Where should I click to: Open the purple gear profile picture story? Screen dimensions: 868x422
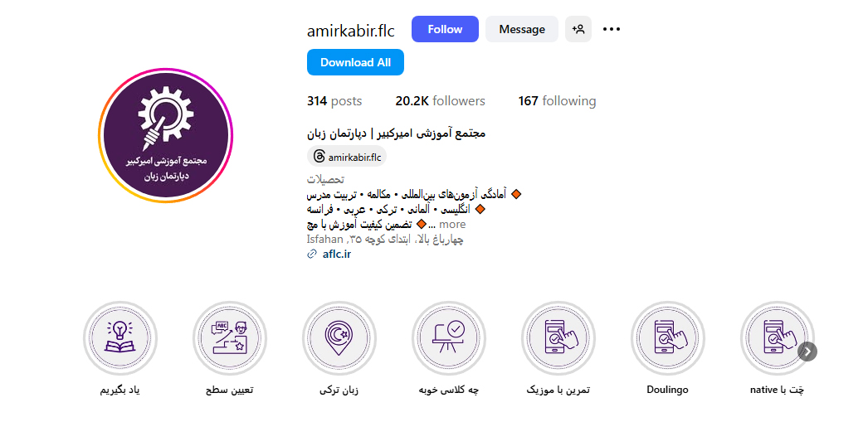pyautogui.click(x=166, y=135)
